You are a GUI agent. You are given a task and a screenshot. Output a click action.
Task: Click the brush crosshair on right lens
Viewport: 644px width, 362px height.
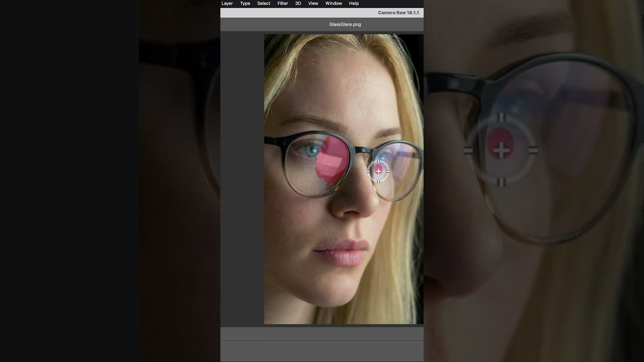point(378,171)
